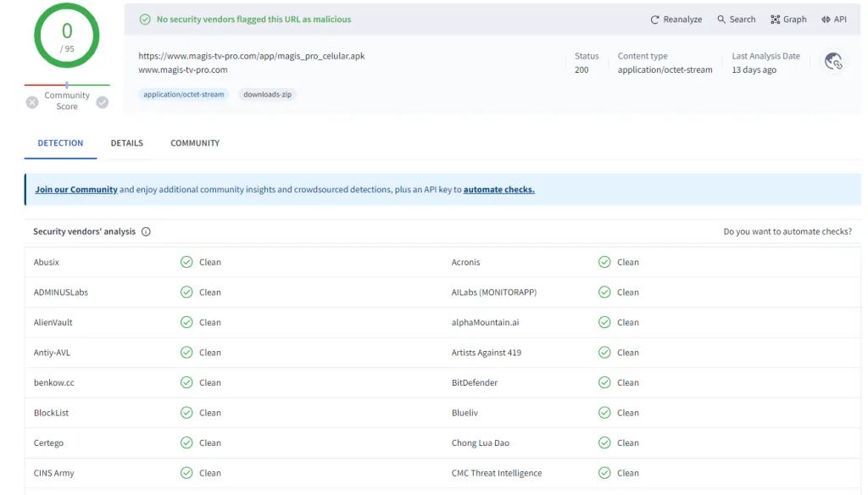Screen dimensions: 868x495
Task: Click the Clean check icon for Acronis
Action: (x=604, y=262)
